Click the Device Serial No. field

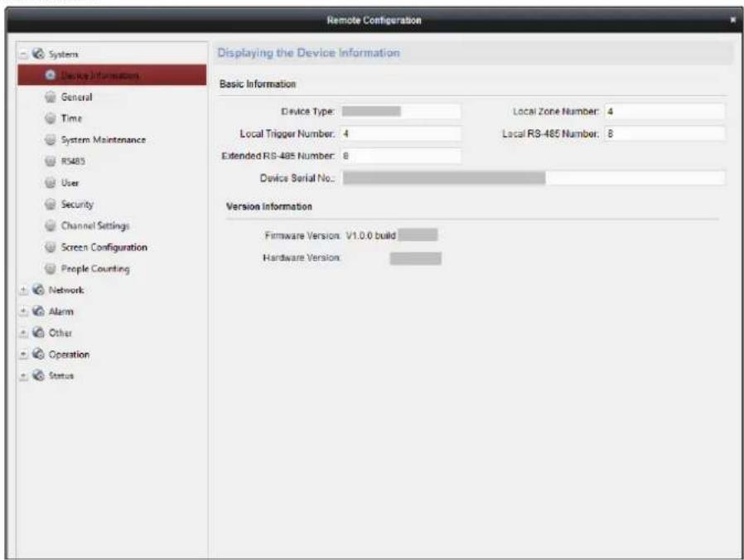click(x=533, y=178)
